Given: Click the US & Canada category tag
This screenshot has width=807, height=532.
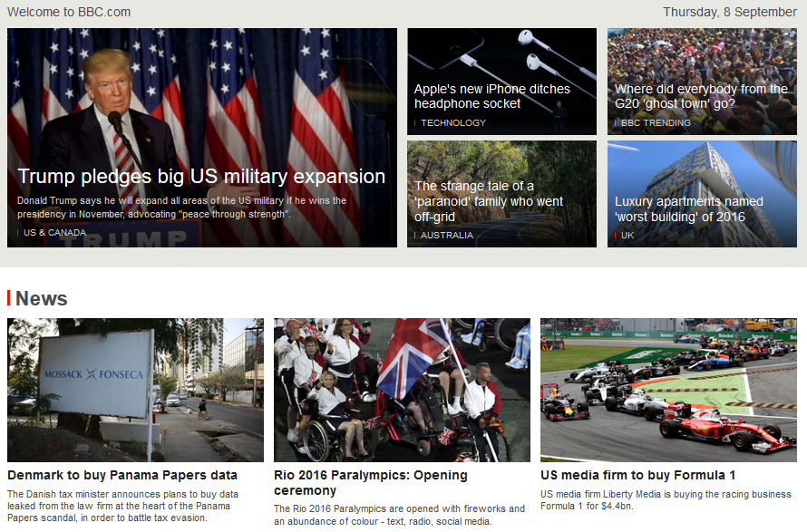Looking at the screenshot, I should 54,233.
